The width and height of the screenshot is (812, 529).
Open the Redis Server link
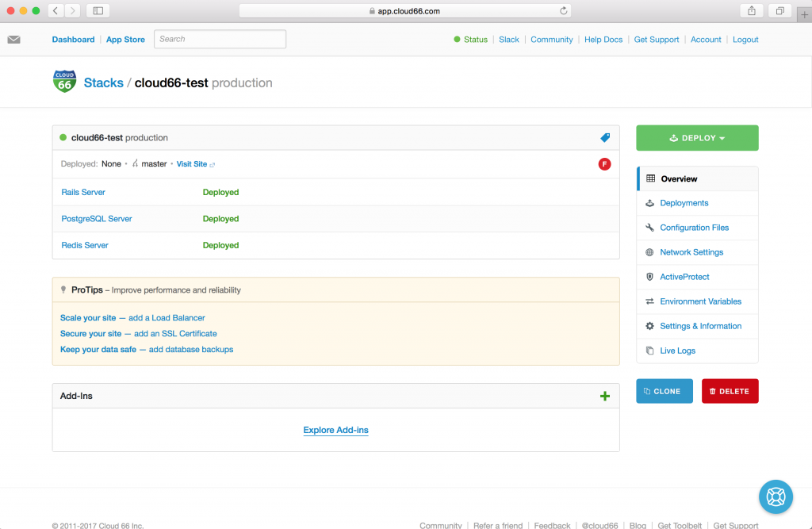(84, 245)
